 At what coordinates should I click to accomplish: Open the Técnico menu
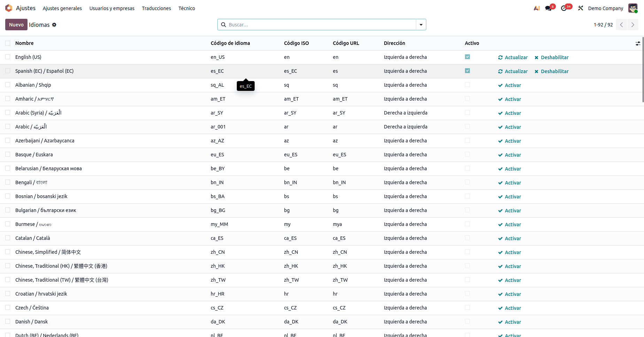[x=187, y=8]
